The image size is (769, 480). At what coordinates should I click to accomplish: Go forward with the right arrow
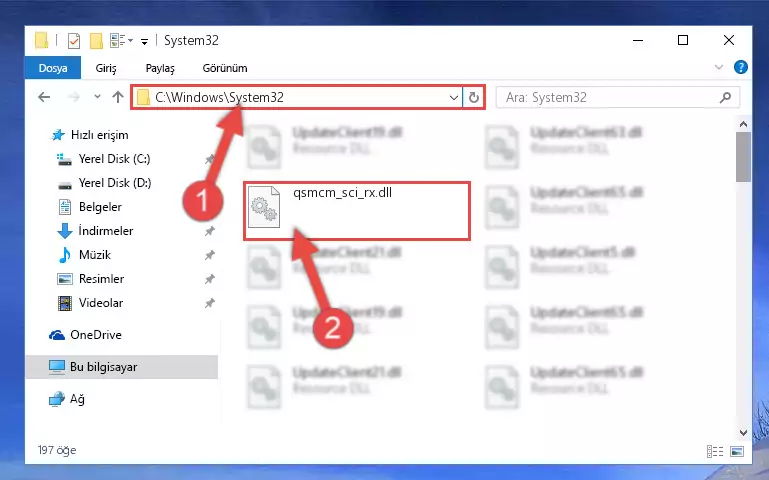(74, 97)
